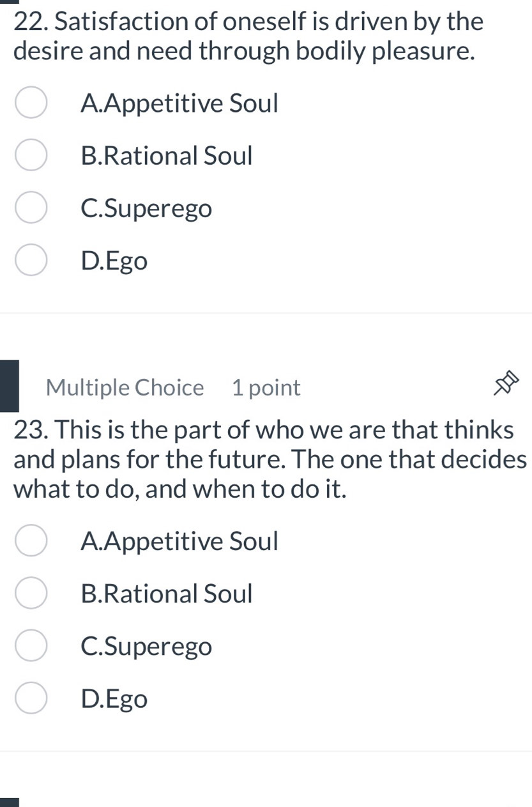
Task: Click 'C.Superego' label under question 22
Action: [x=147, y=209]
